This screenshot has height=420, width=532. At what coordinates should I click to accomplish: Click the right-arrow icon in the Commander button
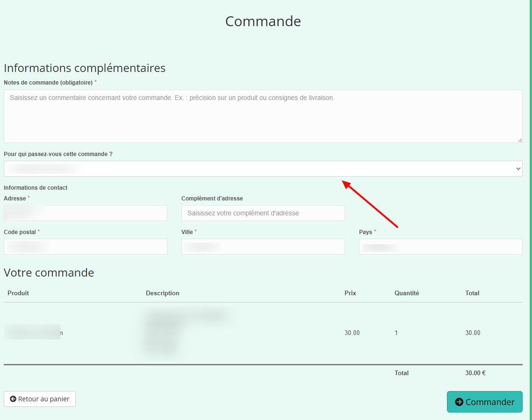point(459,402)
